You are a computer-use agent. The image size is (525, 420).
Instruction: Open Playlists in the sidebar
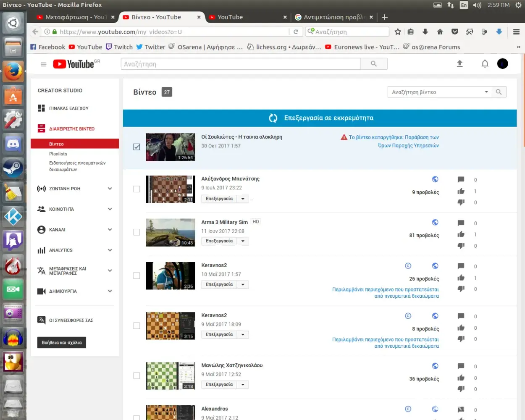(58, 154)
